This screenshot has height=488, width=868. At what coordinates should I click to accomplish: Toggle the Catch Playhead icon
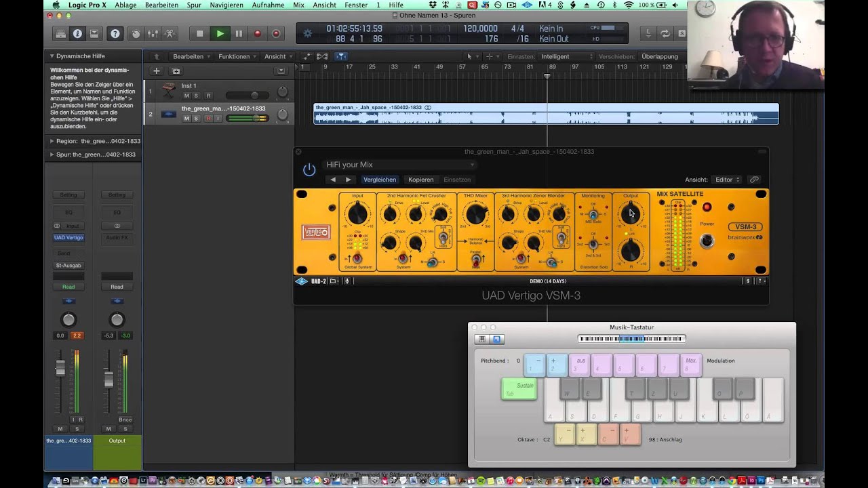coord(341,56)
